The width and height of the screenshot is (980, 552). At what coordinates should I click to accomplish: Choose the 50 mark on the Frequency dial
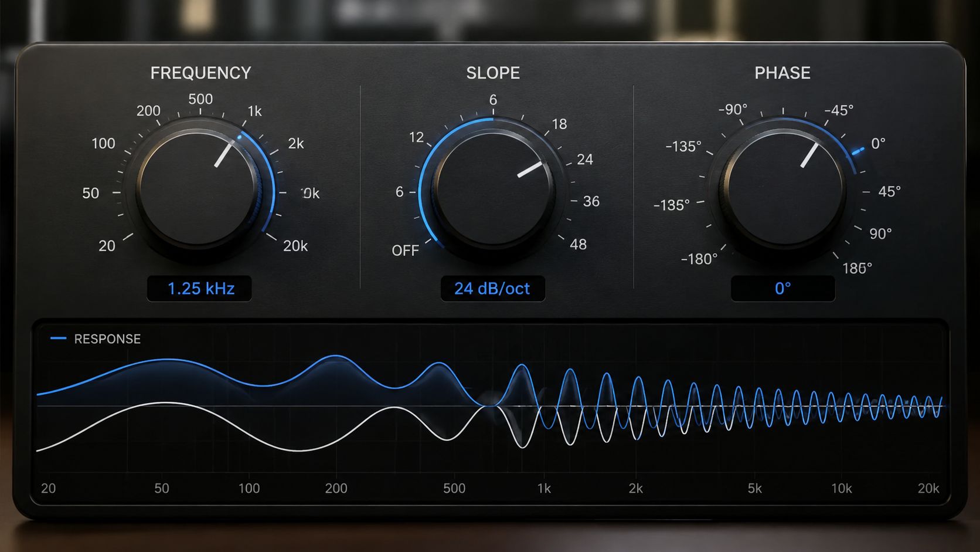tap(90, 193)
